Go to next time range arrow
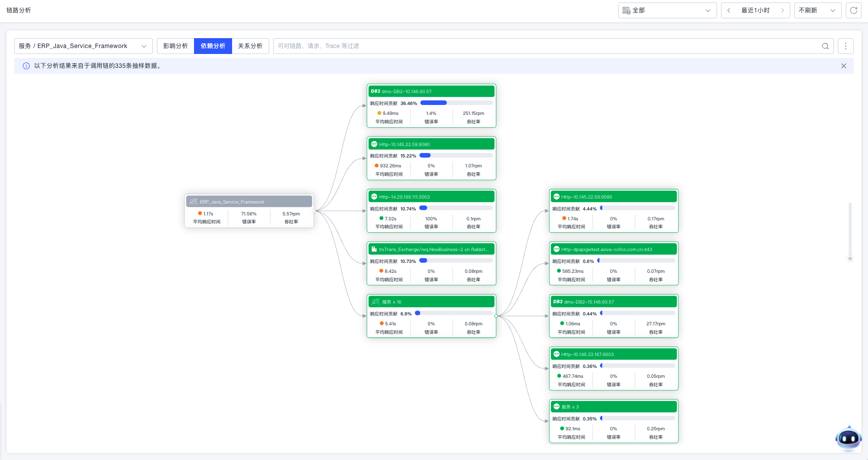This screenshot has width=868, height=460. click(782, 10)
